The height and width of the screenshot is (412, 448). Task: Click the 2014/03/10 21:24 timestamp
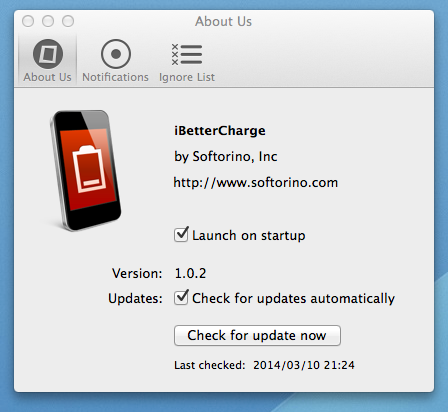point(304,365)
